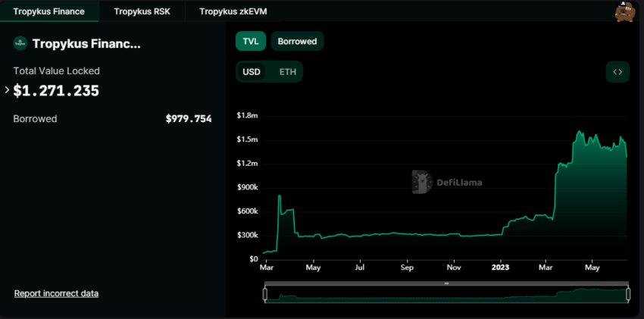
Task: Click the March 2022 spike on chart
Action: (x=280, y=197)
